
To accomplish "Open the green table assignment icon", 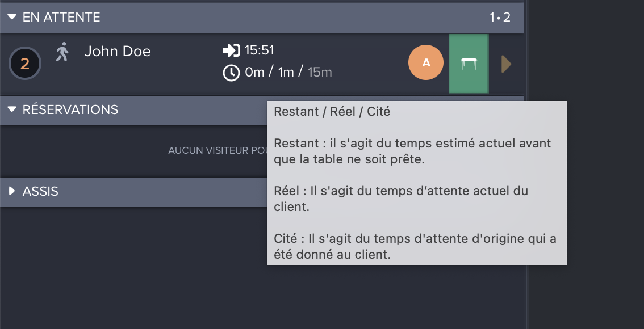I will [x=469, y=63].
